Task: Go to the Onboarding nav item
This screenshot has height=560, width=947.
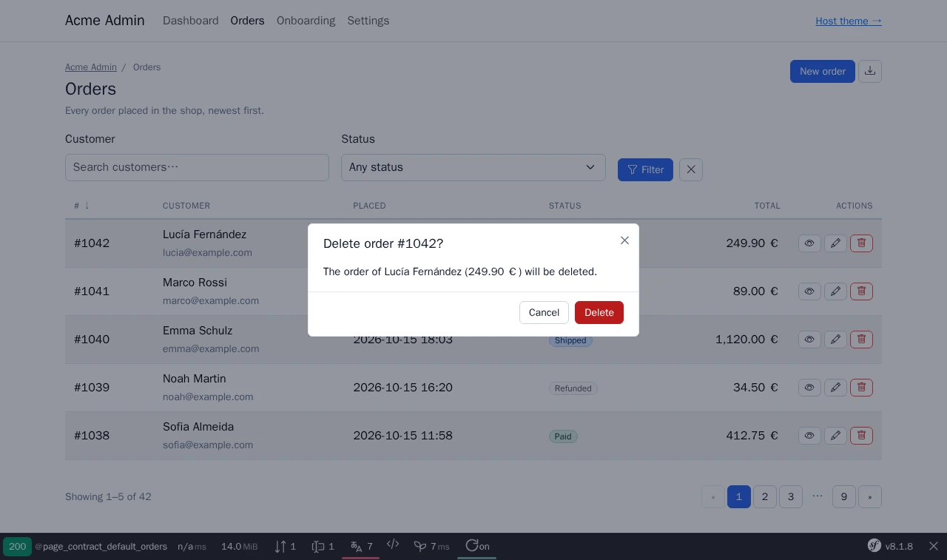Action: [x=306, y=21]
